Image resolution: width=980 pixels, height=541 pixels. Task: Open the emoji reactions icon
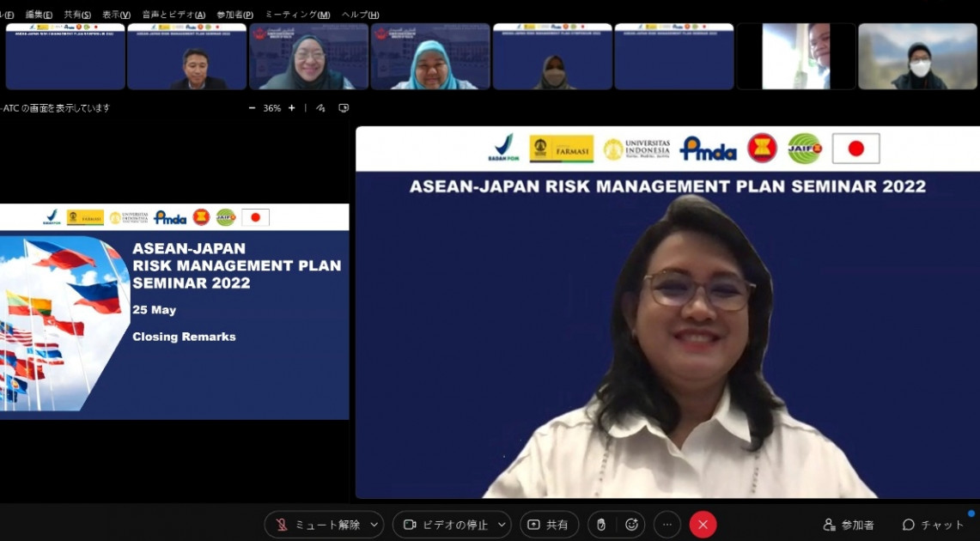tap(631, 525)
